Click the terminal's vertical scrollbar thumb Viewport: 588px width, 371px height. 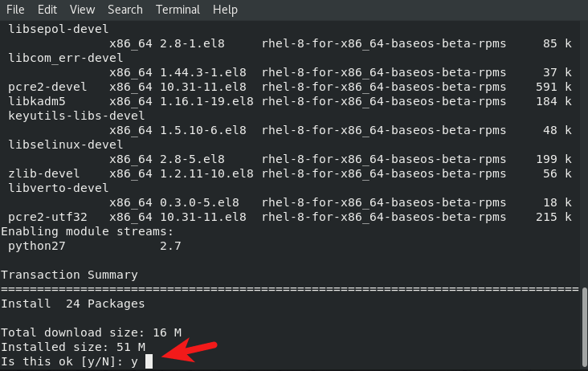[x=584, y=328]
